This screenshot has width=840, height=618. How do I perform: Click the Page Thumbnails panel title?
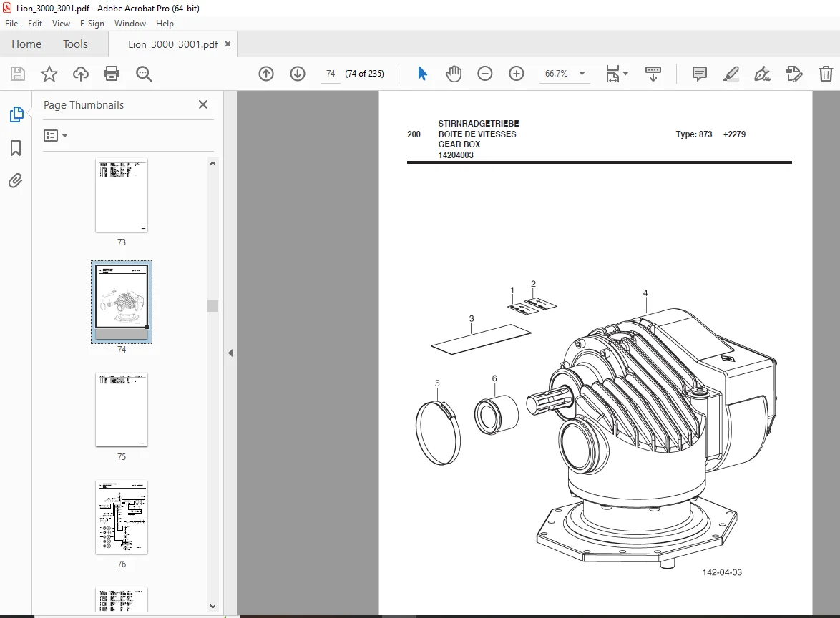click(84, 105)
